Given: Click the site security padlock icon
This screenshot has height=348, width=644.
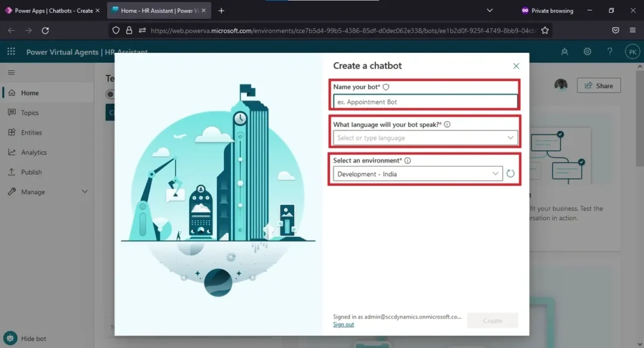Looking at the screenshot, I should (x=129, y=30).
